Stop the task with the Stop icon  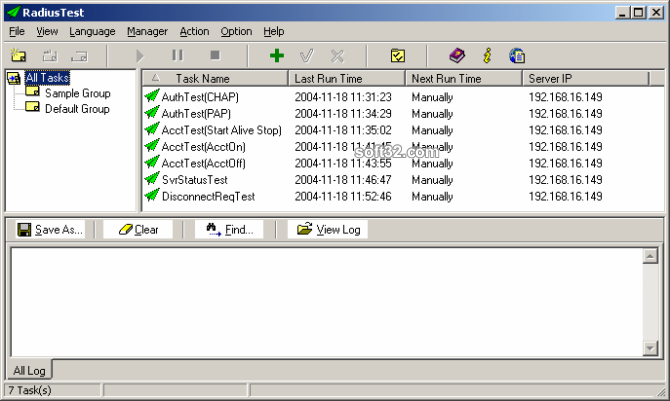(x=215, y=55)
